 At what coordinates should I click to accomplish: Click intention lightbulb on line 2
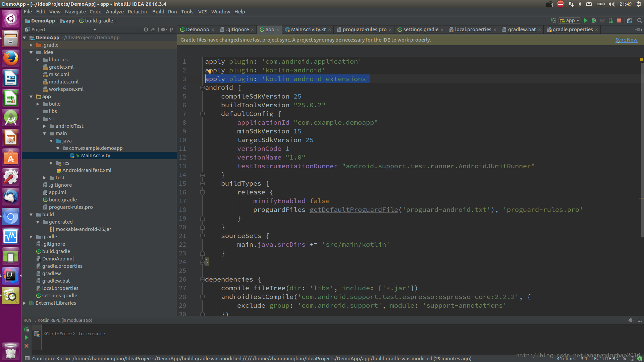pyautogui.click(x=209, y=71)
